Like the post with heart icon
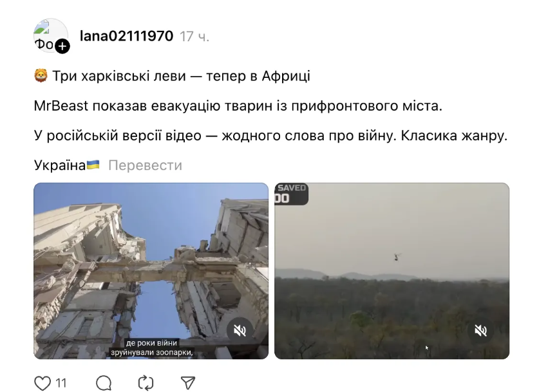Image resolution: width=539 pixels, height=392 pixels. point(43,383)
